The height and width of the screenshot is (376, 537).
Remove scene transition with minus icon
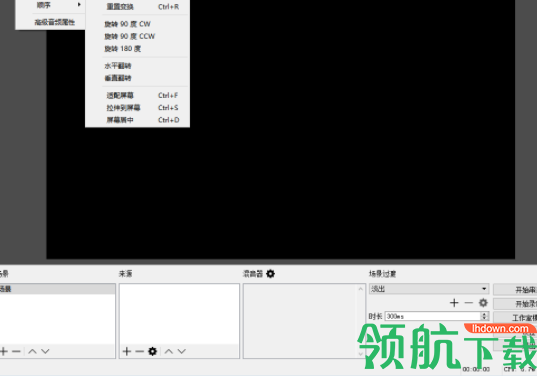click(x=469, y=303)
